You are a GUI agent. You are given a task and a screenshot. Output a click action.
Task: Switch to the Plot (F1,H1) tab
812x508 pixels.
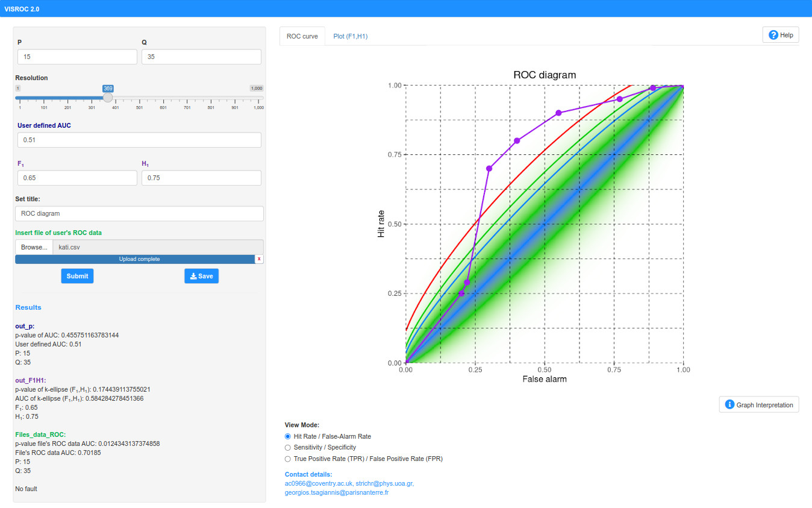350,36
